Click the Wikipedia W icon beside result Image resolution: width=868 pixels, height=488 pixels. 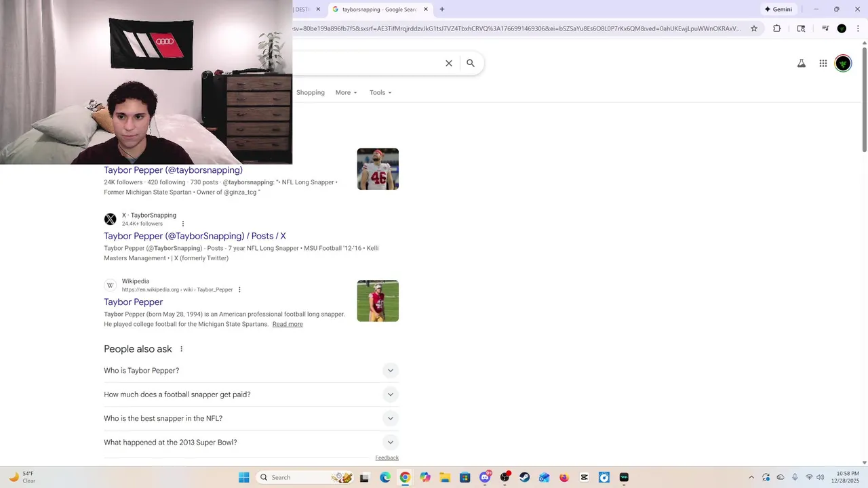[110, 285]
